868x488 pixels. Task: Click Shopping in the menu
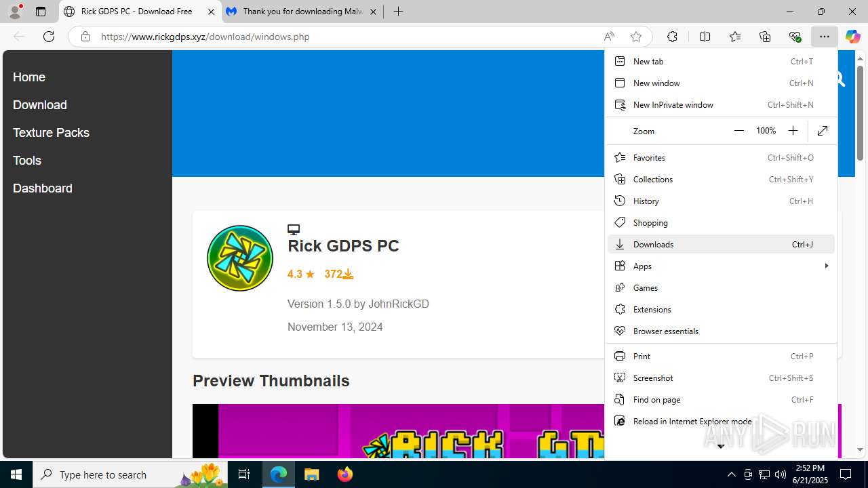(721, 222)
